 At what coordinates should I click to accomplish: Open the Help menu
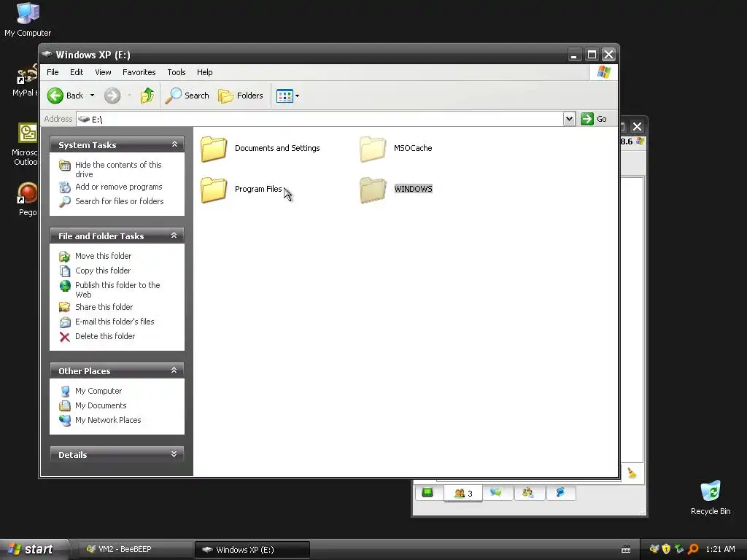click(x=205, y=72)
